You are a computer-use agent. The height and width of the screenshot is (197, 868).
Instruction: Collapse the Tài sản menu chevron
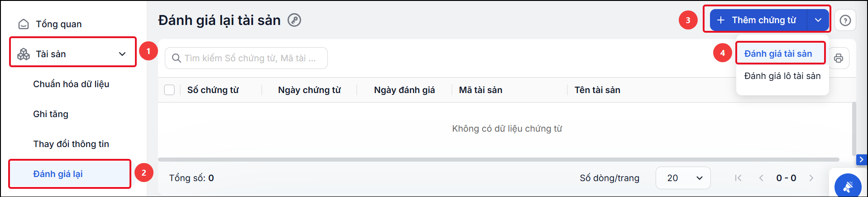122,54
